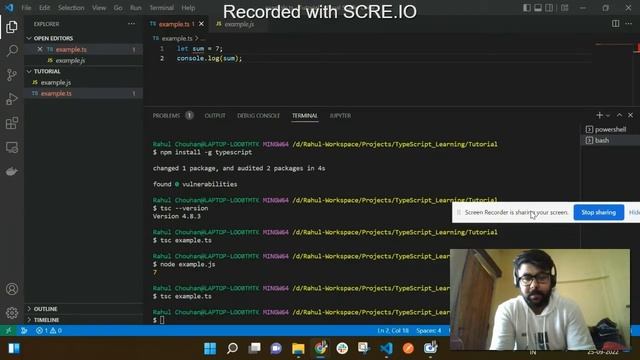
Task: Close the terminal panel
Action: pos(631,116)
